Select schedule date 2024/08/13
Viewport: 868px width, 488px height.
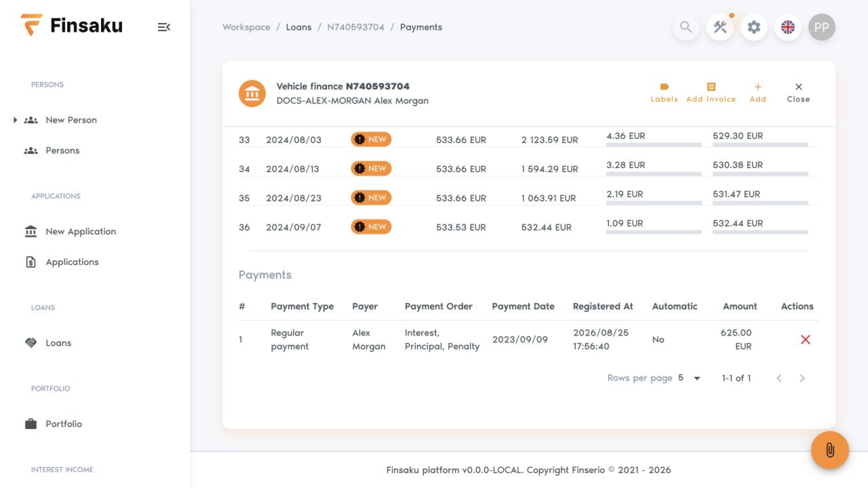[x=293, y=169]
